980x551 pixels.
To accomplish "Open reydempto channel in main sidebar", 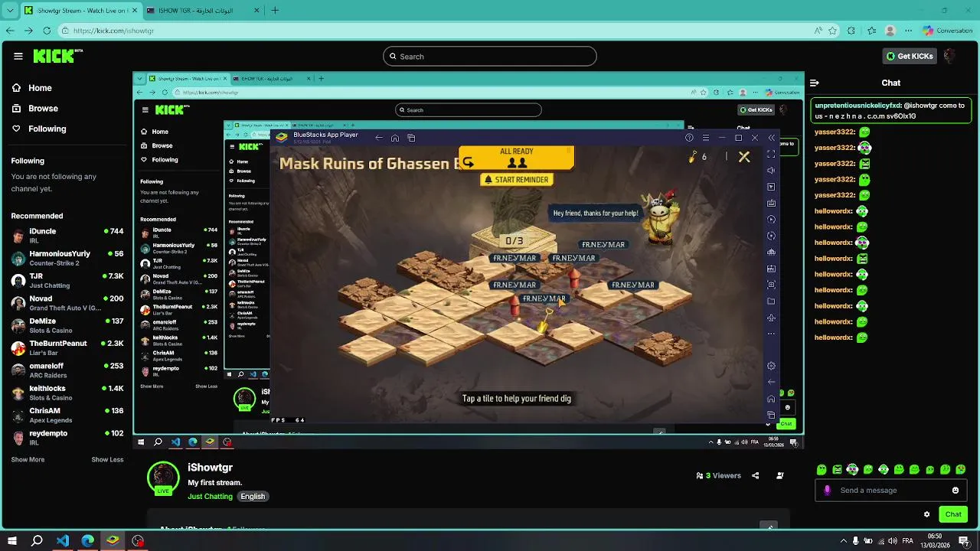I will tap(67, 438).
